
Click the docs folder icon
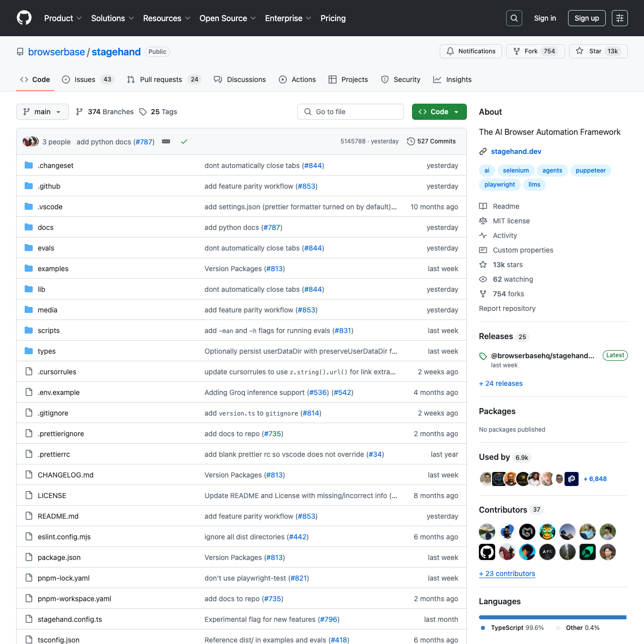[29, 227]
